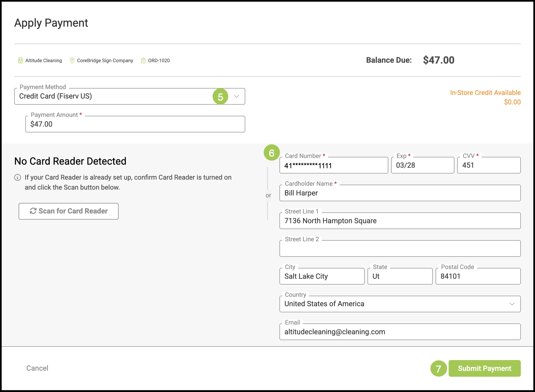Click the refresh icon in Scan button
The height and width of the screenshot is (392, 535).
point(33,211)
